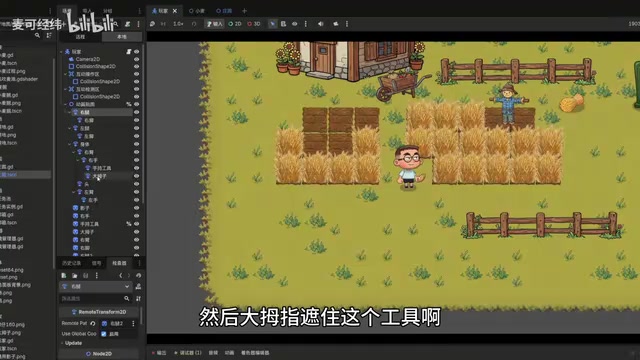640x360 pixels.
Task: Collapse the 左腿 node
Action: 70,128
